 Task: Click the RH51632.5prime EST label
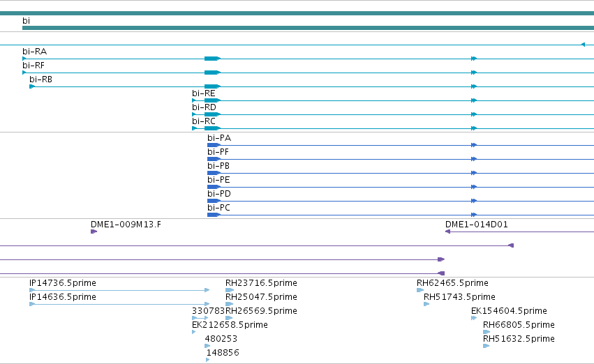click(x=519, y=339)
